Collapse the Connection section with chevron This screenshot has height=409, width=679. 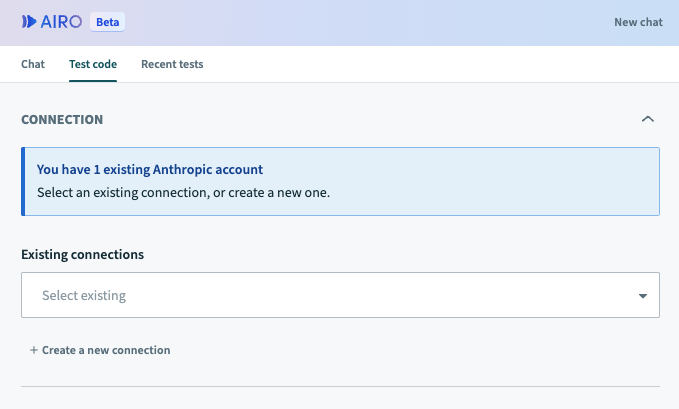pos(647,119)
